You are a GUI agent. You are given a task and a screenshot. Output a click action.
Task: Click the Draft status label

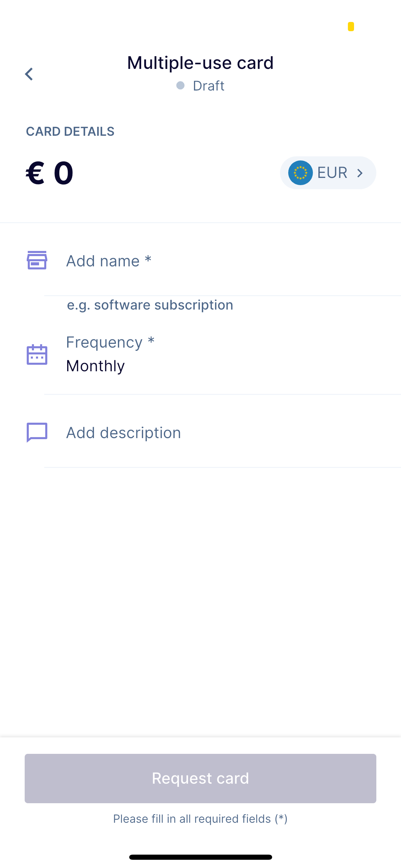(x=208, y=86)
